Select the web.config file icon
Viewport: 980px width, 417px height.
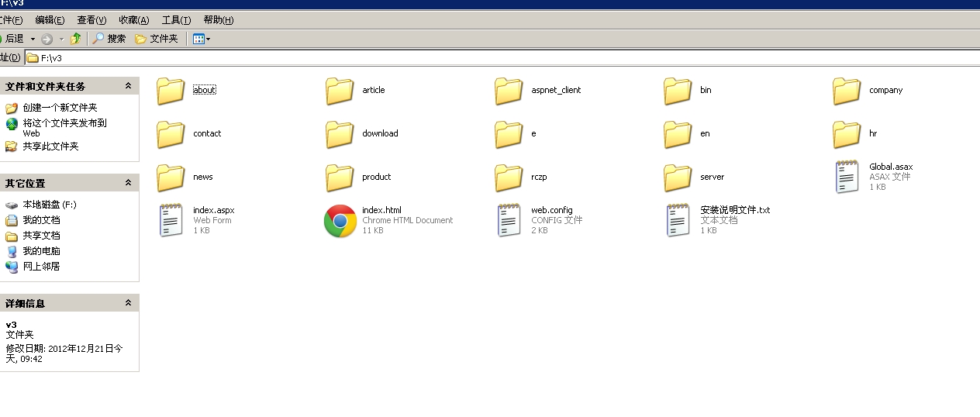pos(509,221)
